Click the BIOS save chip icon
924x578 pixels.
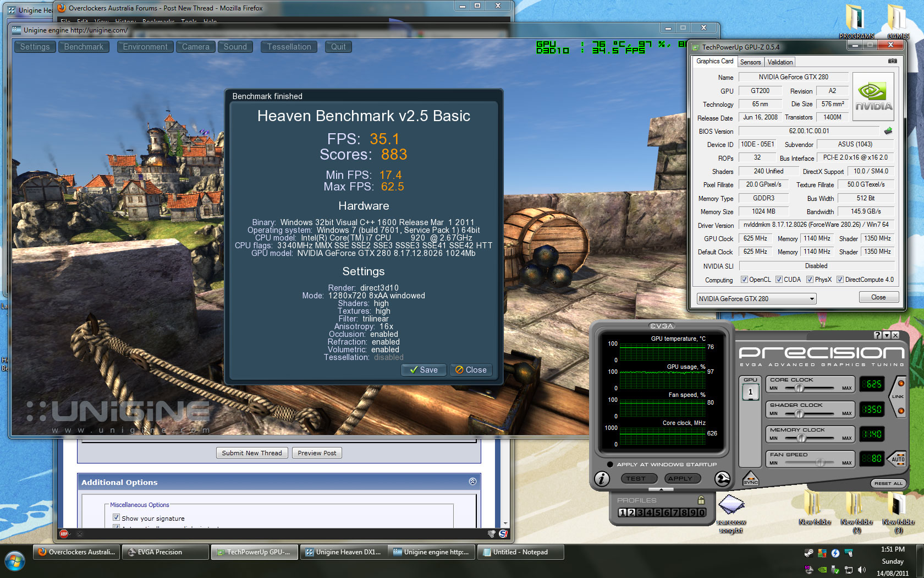pyautogui.click(x=888, y=131)
